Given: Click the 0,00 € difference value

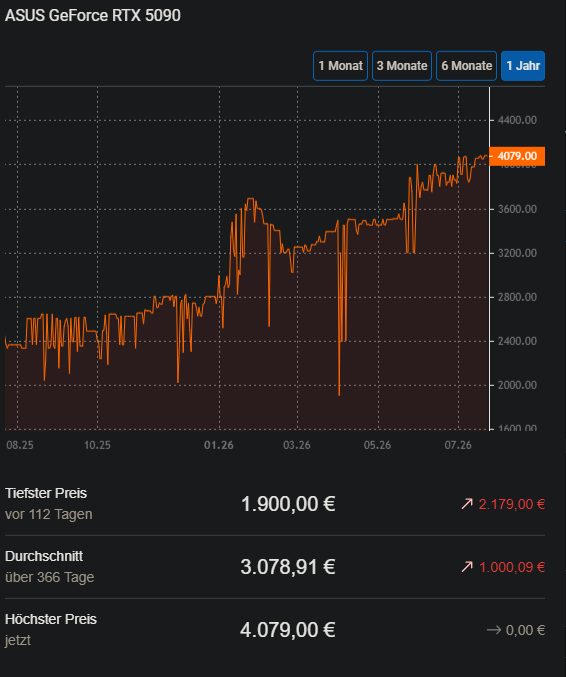Looking at the screenshot, I should point(525,630).
